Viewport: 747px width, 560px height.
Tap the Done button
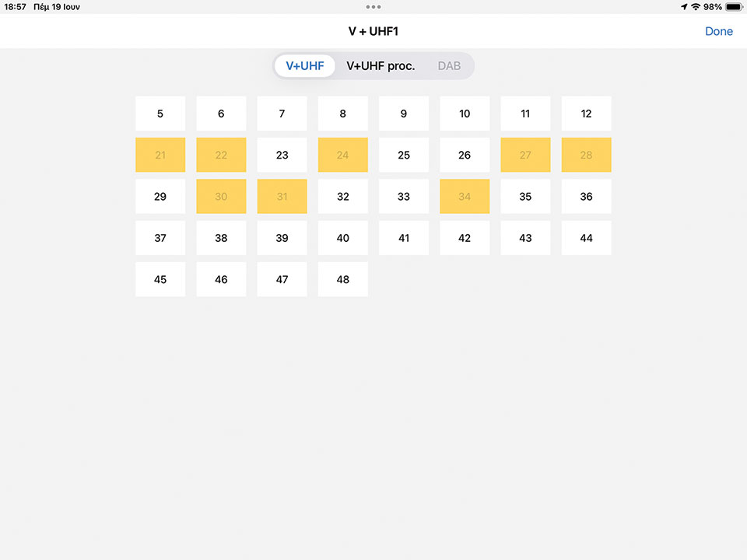tap(718, 31)
